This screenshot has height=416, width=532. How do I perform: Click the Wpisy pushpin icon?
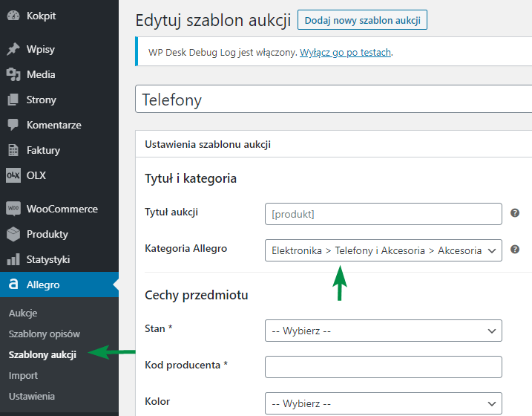(x=13, y=49)
